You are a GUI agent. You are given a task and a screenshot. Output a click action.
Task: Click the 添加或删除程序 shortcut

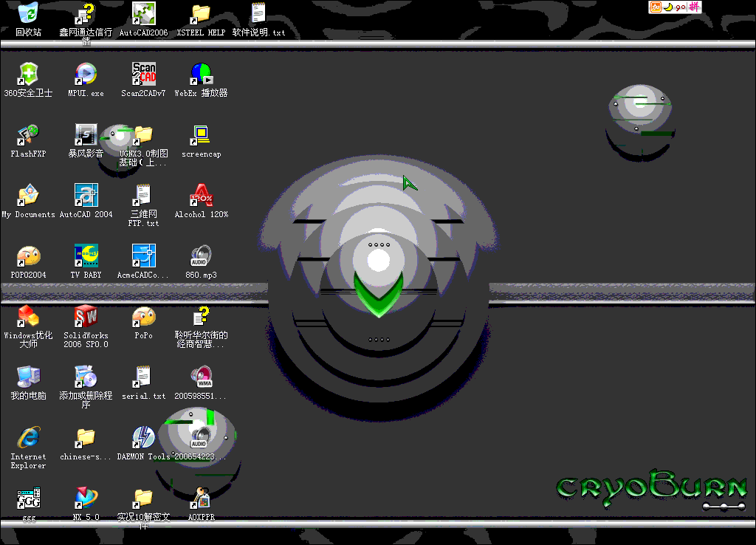(x=86, y=377)
